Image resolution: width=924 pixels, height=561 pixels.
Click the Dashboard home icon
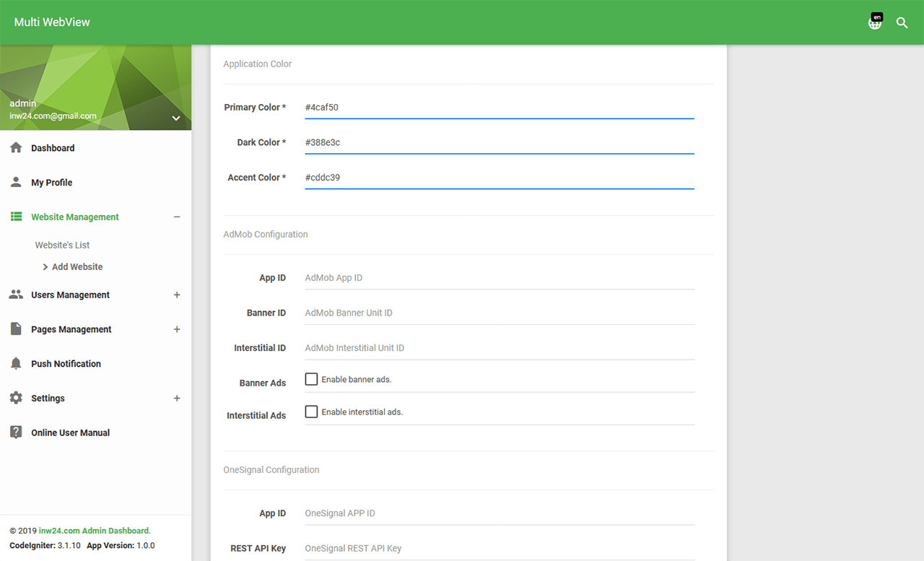click(x=16, y=148)
